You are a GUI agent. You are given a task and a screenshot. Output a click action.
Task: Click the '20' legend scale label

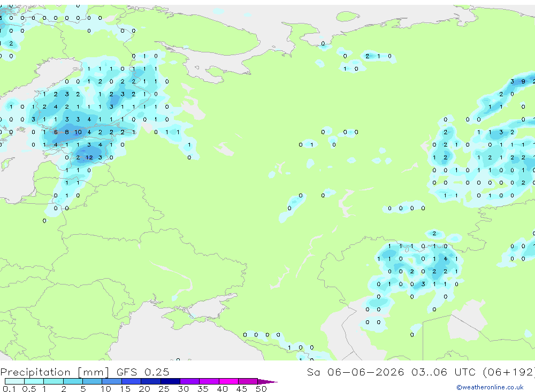(x=144, y=389)
